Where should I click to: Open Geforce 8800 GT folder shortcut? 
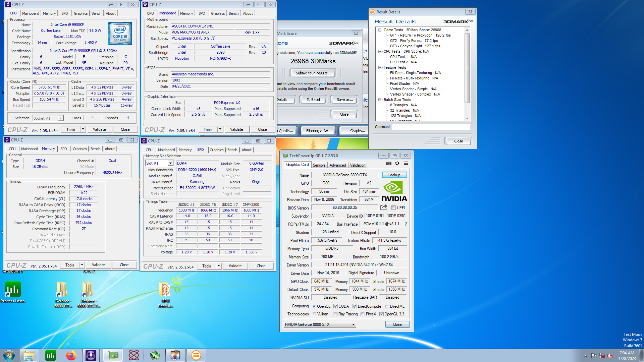[x=63, y=295]
